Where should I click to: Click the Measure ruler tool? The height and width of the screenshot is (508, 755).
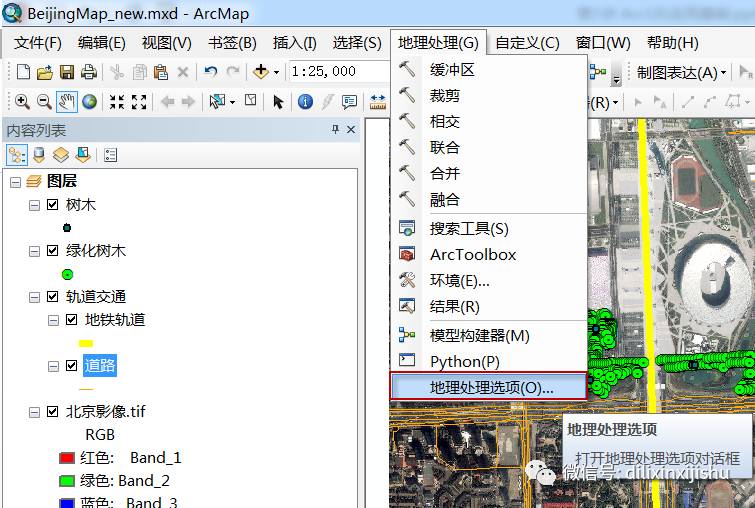[x=378, y=102]
